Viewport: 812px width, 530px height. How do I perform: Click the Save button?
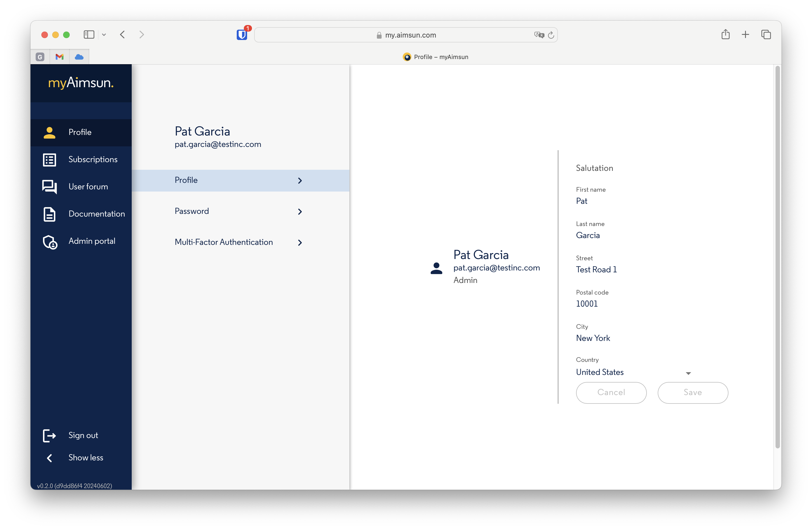point(693,393)
